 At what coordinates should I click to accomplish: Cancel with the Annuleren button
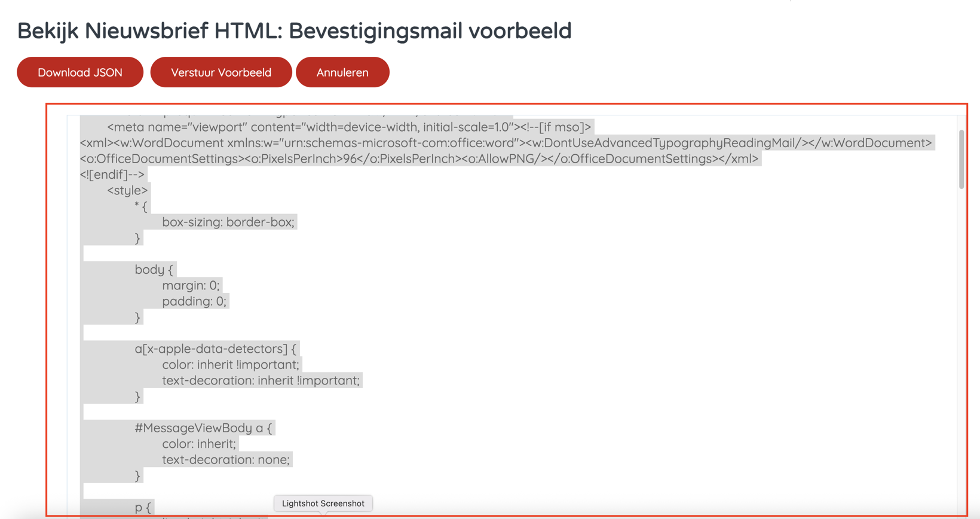[342, 72]
